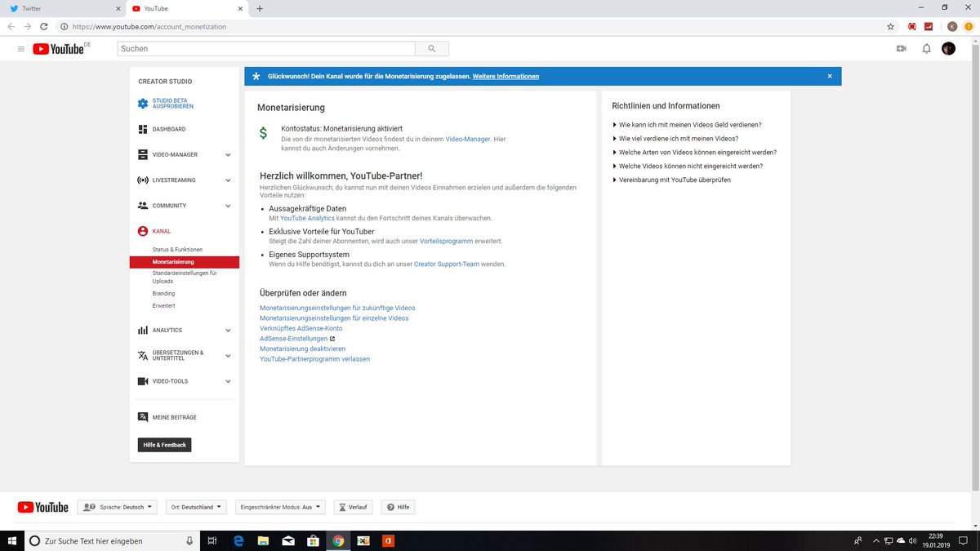Expand the Livestreaming section chevron
The height and width of the screenshot is (551, 980).
click(228, 180)
